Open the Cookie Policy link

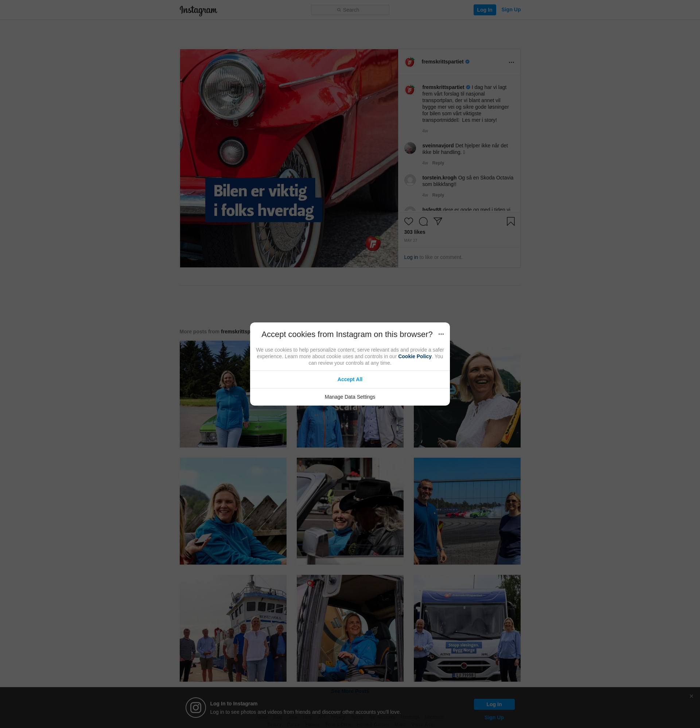pos(415,357)
